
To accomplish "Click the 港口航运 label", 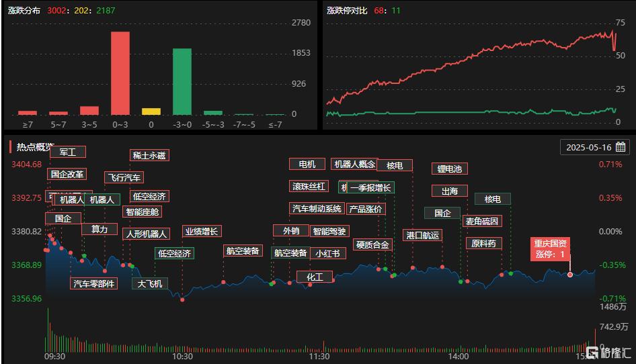I will (x=423, y=235).
